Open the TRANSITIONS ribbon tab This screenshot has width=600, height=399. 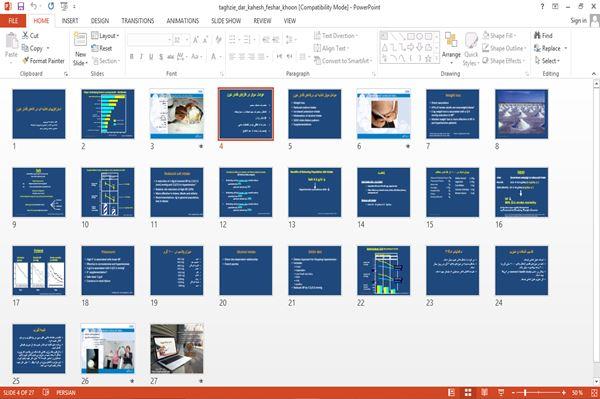coord(138,21)
